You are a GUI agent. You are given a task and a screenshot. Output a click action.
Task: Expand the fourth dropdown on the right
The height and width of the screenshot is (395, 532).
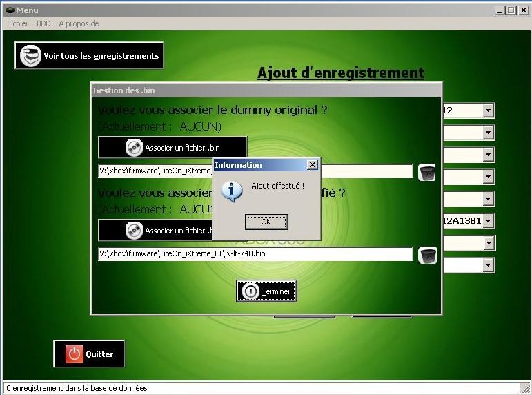point(488,177)
